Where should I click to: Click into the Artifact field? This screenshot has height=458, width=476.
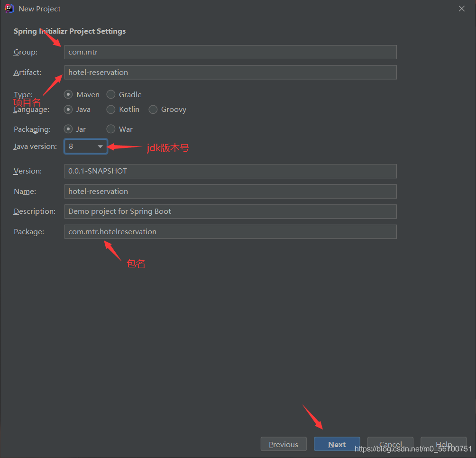[x=230, y=72]
